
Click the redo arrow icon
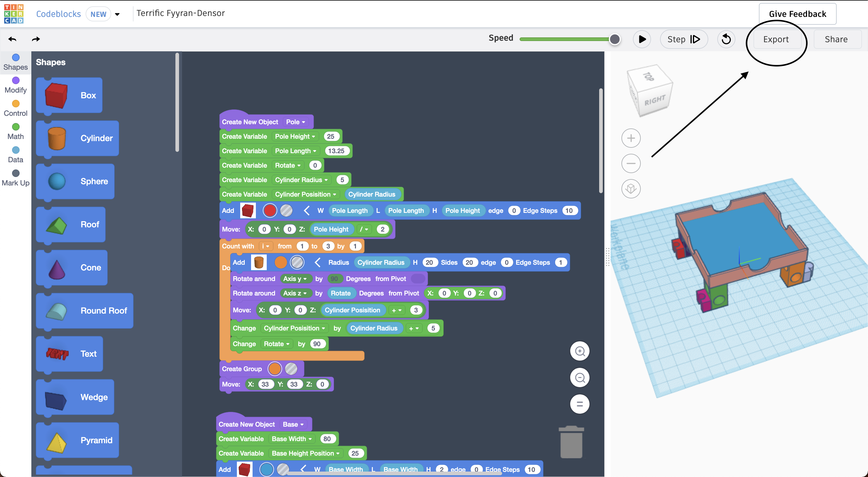click(36, 39)
